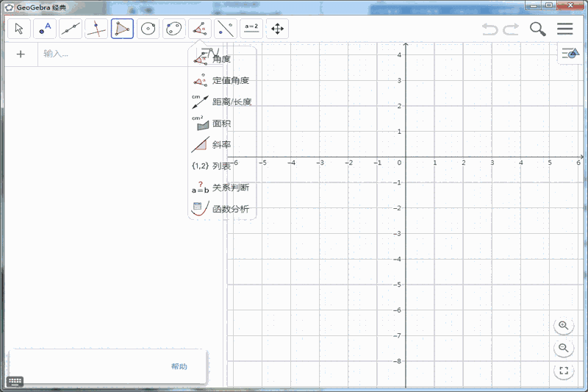Click the Angle measurement toolbar tool

[200, 29]
